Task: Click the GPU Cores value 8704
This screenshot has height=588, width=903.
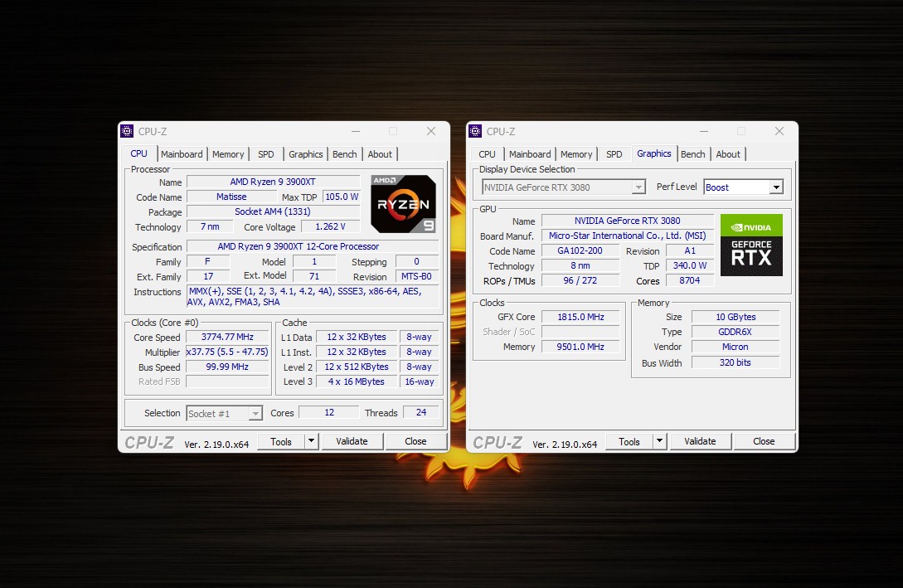Action: (690, 280)
